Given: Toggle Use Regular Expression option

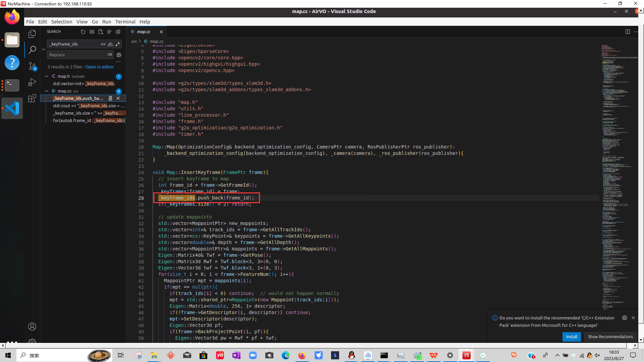Looking at the screenshot, I should 117,44.
